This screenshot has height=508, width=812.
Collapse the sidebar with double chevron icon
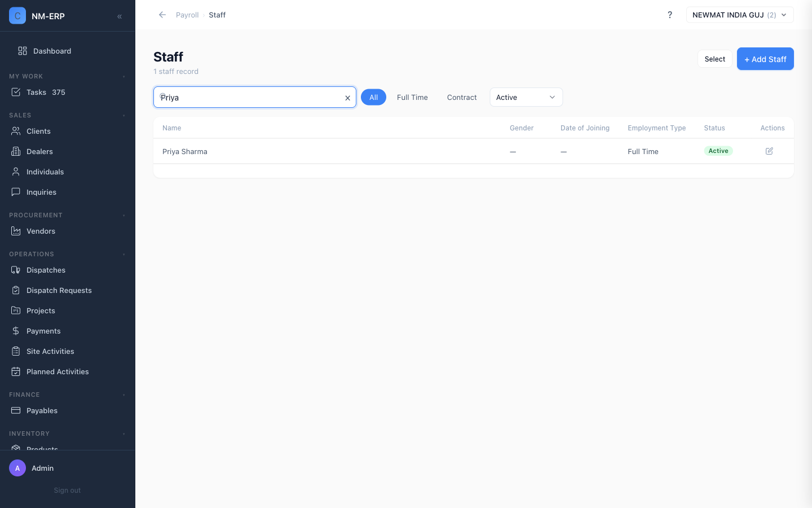point(120,16)
